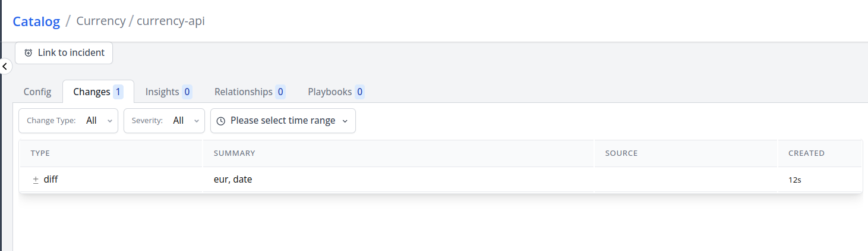
Task: Open the Change Type dropdown
Action: click(68, 121)
